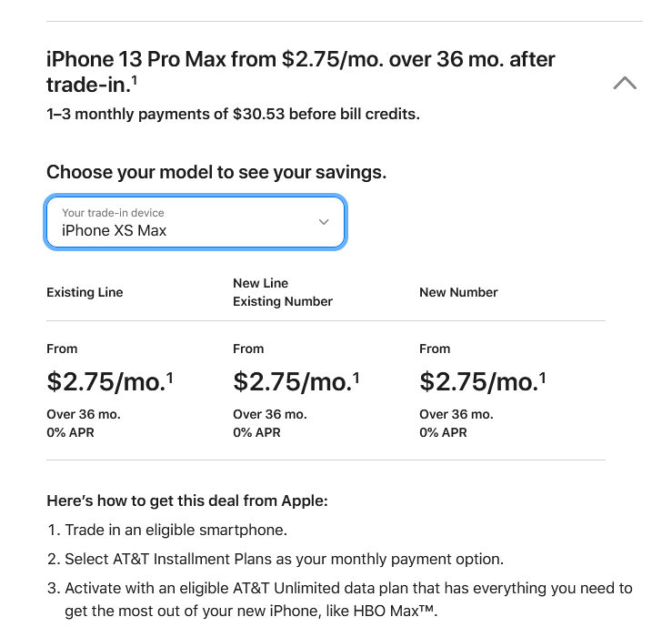Click "Choose your model to see your savings" heading

[x=216, y=172]
